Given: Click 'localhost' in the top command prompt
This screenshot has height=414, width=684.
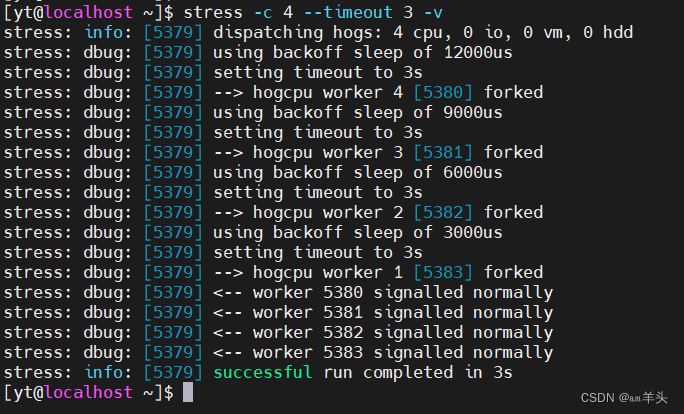Looking at the screenshot, I should point(89,13).
